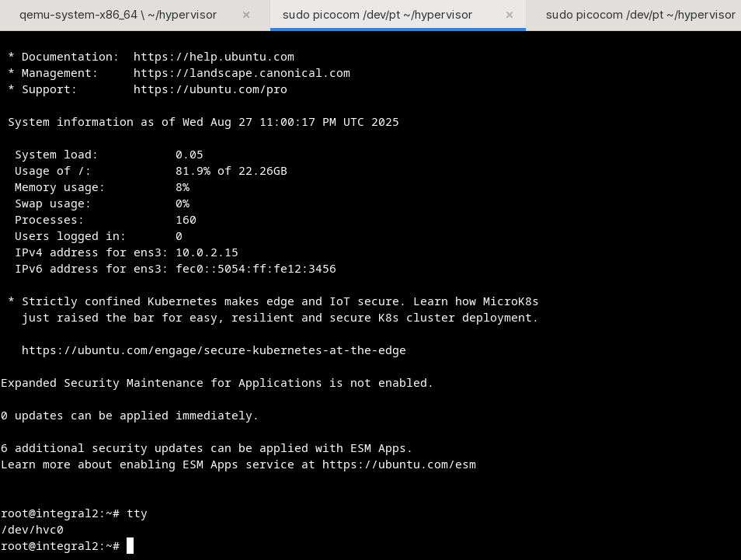Open the secure-kubernetes-at-the-edge URL
Screen dimensions: 741x560
pos(214,350)
